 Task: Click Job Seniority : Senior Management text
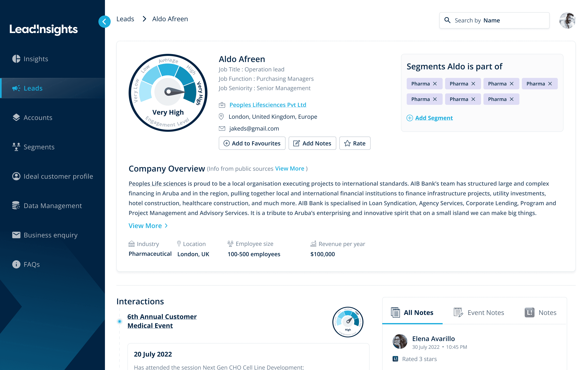[265, 88]
